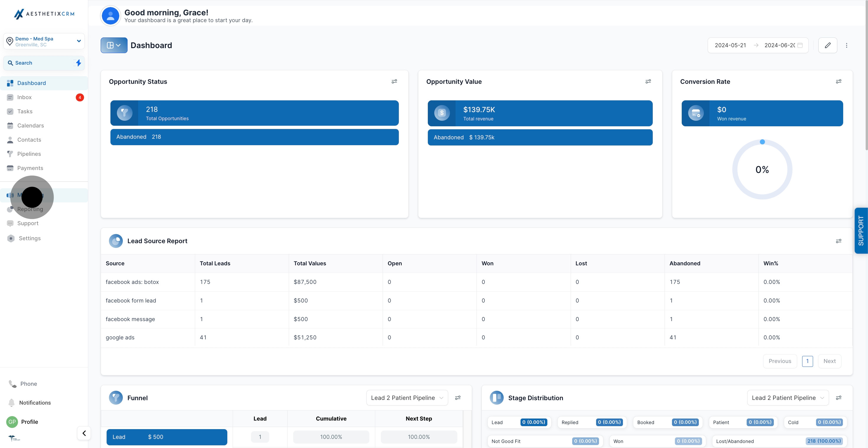Open the Inbox menu item
The width and height of the screenshot is (868, 448).
[24, 97]
